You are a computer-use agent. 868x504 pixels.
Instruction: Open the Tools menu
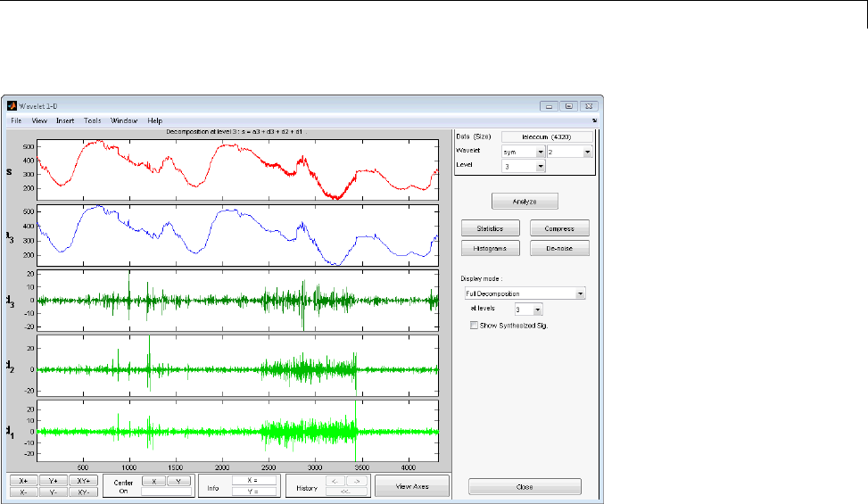click(93, 120)
